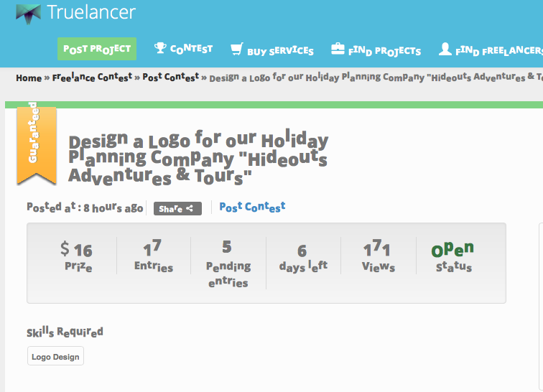Click the Skills Required heading
This screenshot has width=543, height=392.
click(x=65, y=332)
